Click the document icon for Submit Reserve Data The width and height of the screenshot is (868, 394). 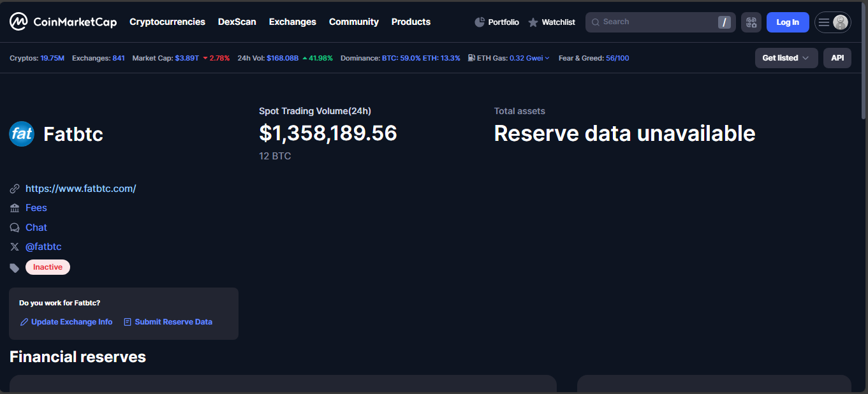128,322
